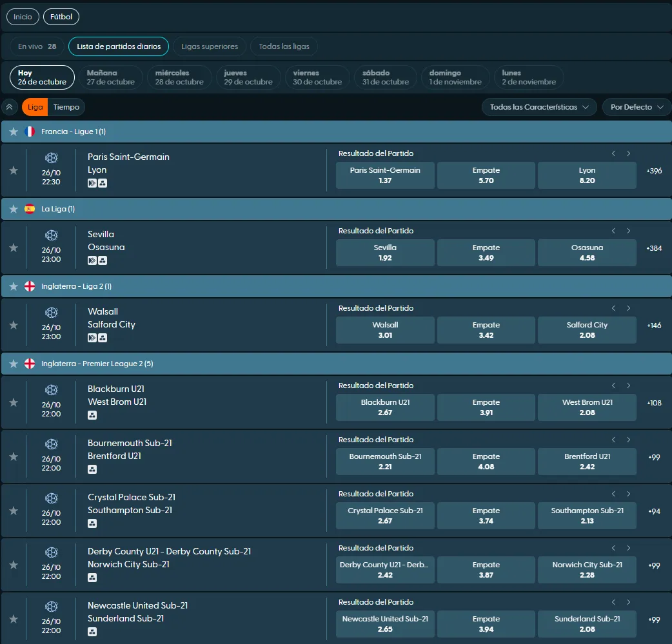This screenshot has height=644, width=672.
Task: Click the Spain flag icon for La Liga
Action: pos(30,209)
